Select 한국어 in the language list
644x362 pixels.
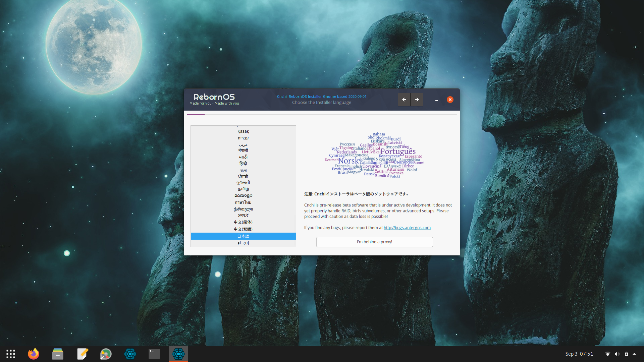point(243,243)
